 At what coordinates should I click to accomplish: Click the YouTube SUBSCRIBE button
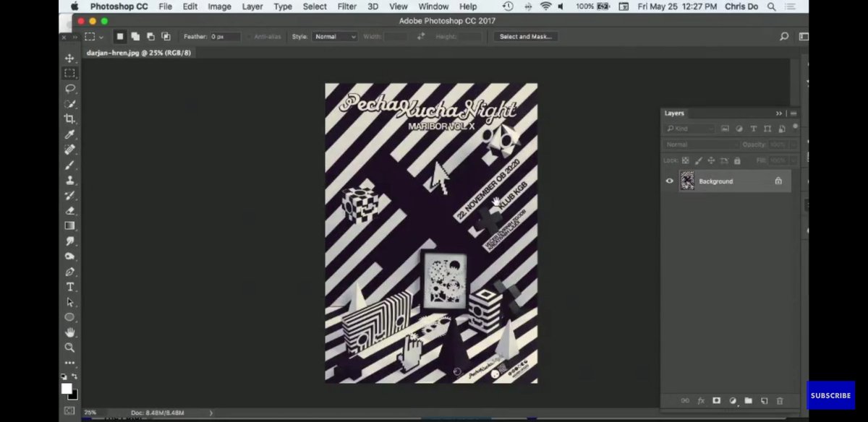830,395
